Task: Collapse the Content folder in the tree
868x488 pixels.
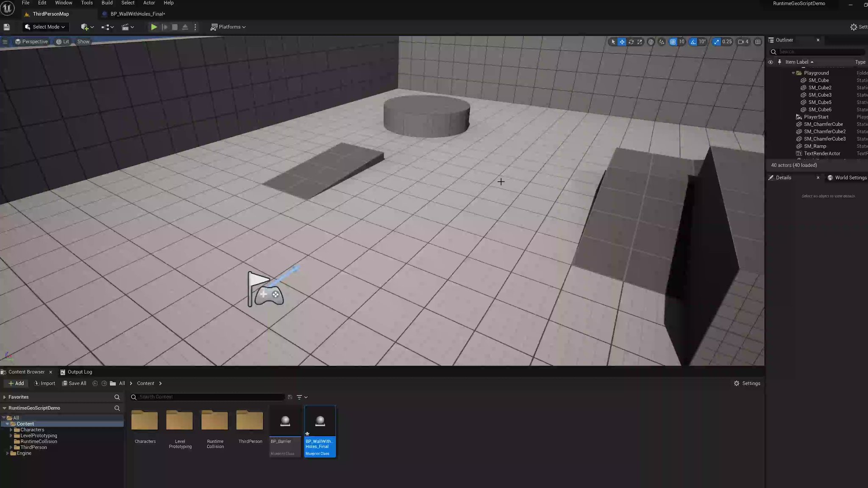Action: (8, 424)
